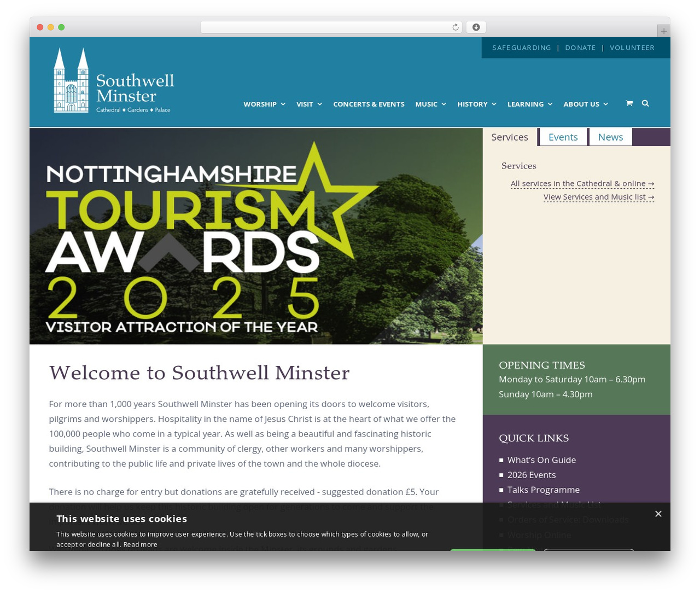Open the shopping cart icon
The width and height of the screenshot is (700, 593).
[x=629, y=103]
